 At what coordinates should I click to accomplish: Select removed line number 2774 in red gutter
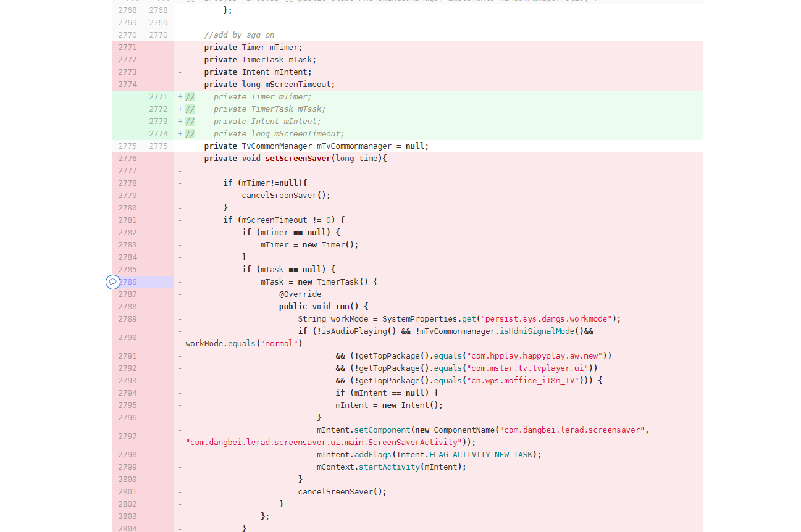pos(127,85)
